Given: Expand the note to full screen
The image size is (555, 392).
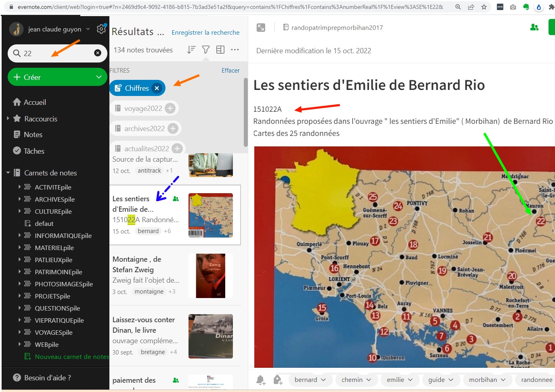Looking at the screenshot, I should point(261,27).
